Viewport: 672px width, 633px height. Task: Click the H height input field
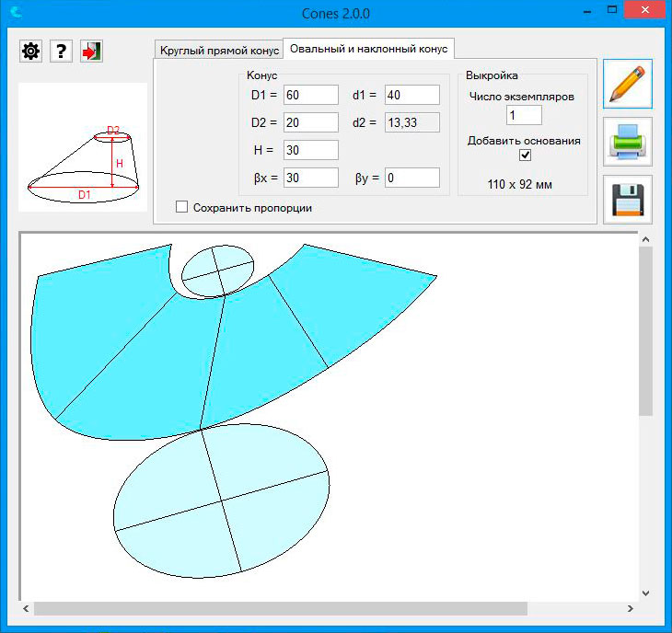click(311, 150)
